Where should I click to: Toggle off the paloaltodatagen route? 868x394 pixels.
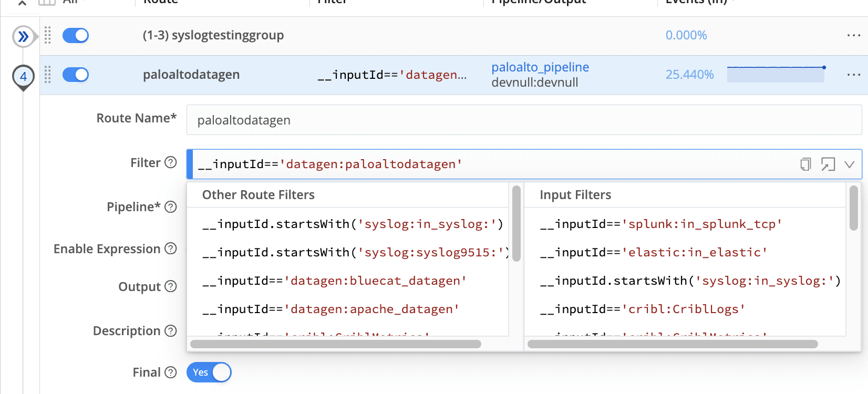76,75
